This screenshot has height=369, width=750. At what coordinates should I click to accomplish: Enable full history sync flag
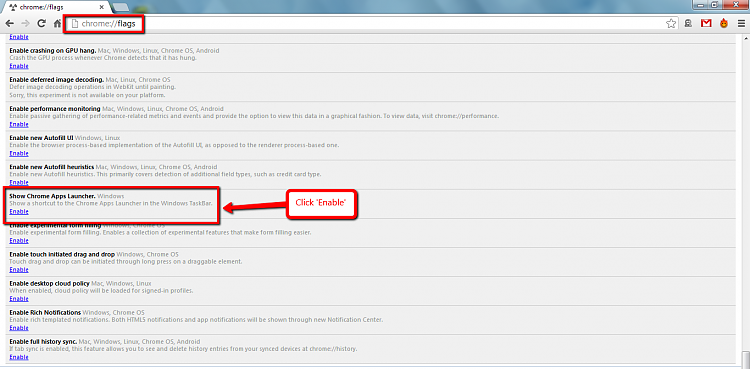point(19,357)
